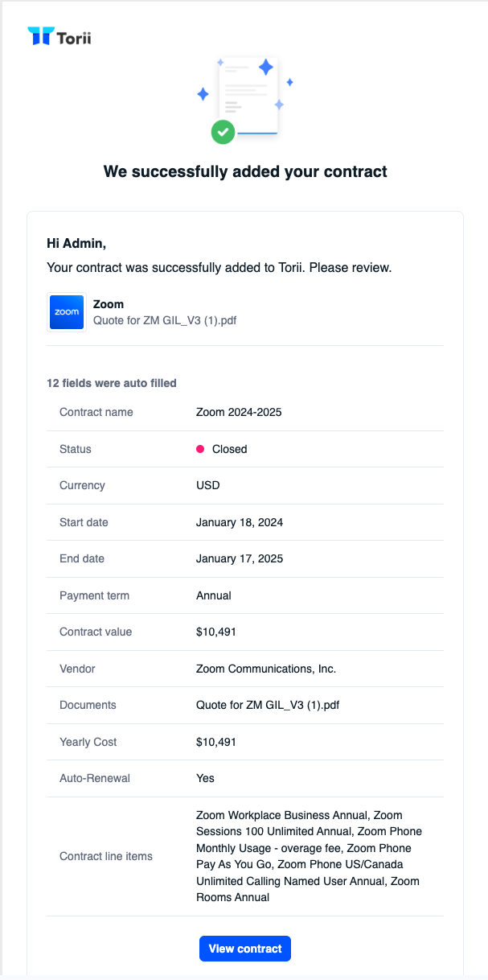The height and width of the screenshot is (980, 488).
Task: Click 'January 18, 2024' value
Action: [240, 522]
